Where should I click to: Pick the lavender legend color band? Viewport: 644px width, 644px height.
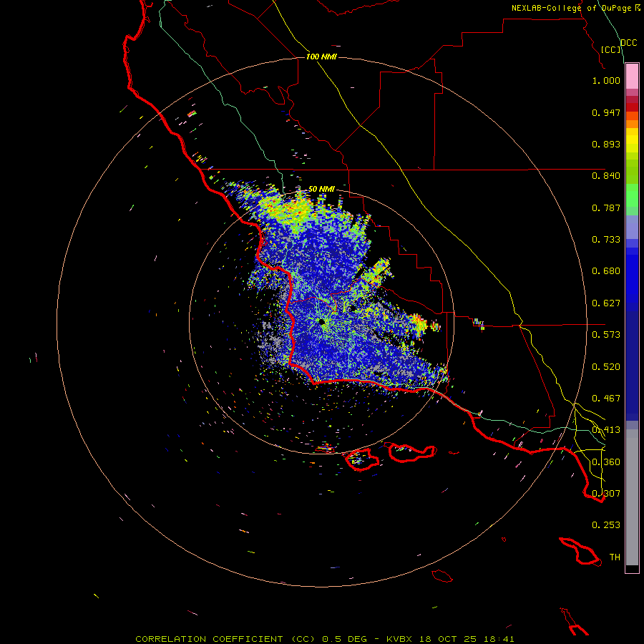632,228
